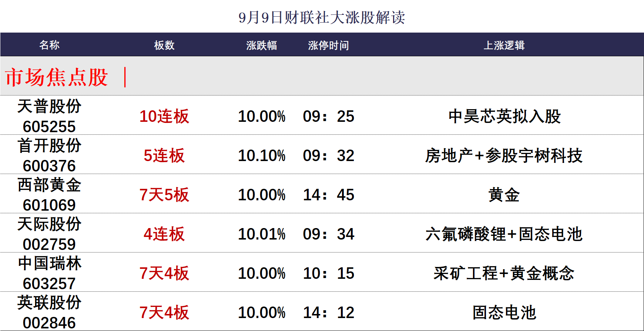Select stock 天普股份 605255
This screenshot has height=331, width=644.
click(49, 116)
